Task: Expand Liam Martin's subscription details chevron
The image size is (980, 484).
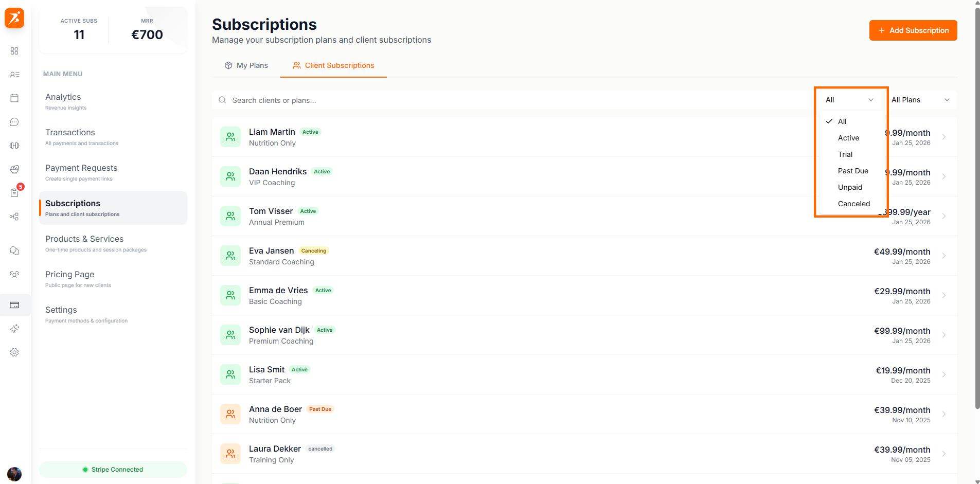Action: point(944,137)
